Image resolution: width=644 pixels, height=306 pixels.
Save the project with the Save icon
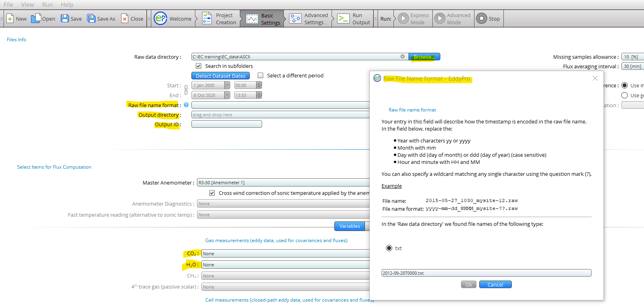pyautogui.click(x=65, y=19)
